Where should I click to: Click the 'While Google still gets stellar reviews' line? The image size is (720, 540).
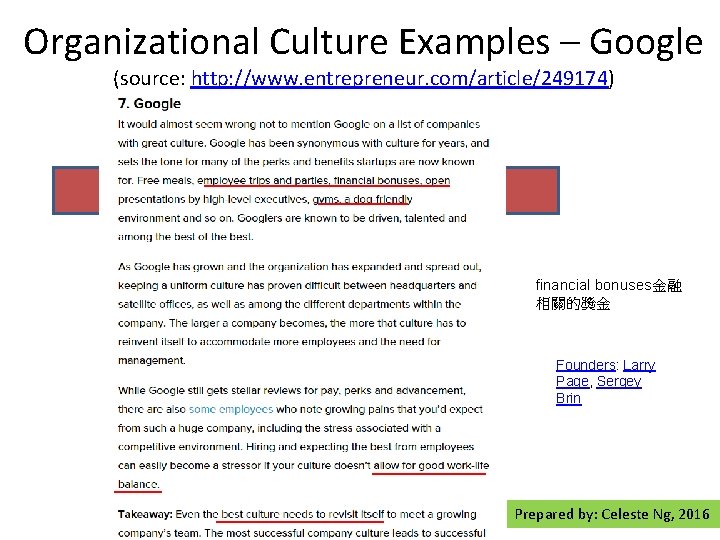tap(292, 391)
